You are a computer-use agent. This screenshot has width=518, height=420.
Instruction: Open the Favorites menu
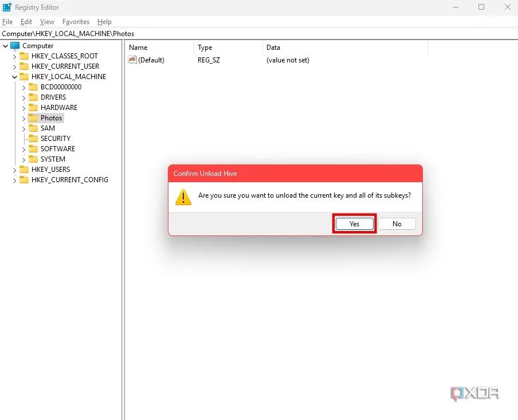76,22
